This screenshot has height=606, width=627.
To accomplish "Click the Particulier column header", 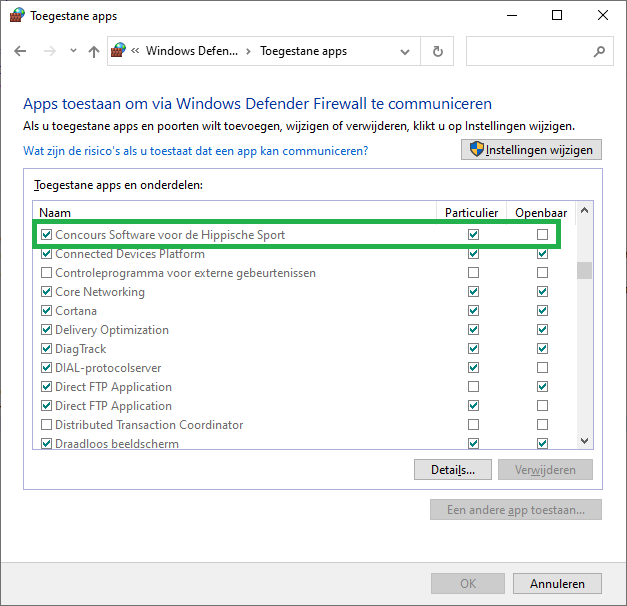I will click(471, 212).
